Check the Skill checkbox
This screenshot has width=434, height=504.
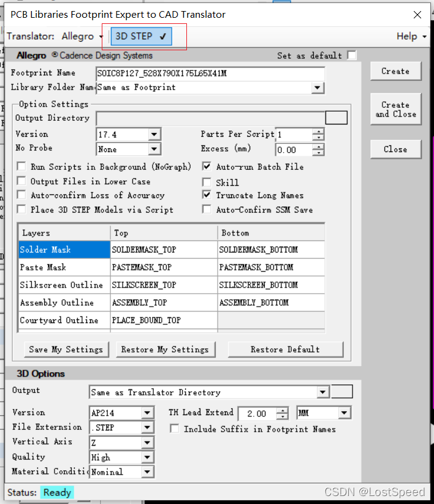207,182
